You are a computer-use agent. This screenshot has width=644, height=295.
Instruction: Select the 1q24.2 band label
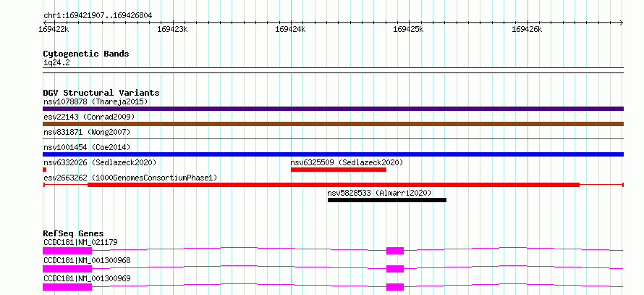(56, 63)
